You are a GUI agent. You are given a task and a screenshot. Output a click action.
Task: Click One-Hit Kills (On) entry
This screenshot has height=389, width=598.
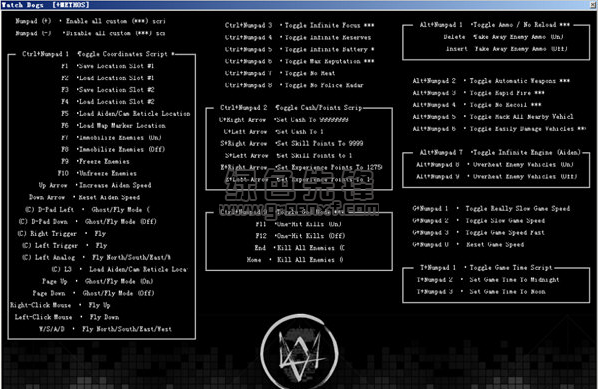(298, 224)
